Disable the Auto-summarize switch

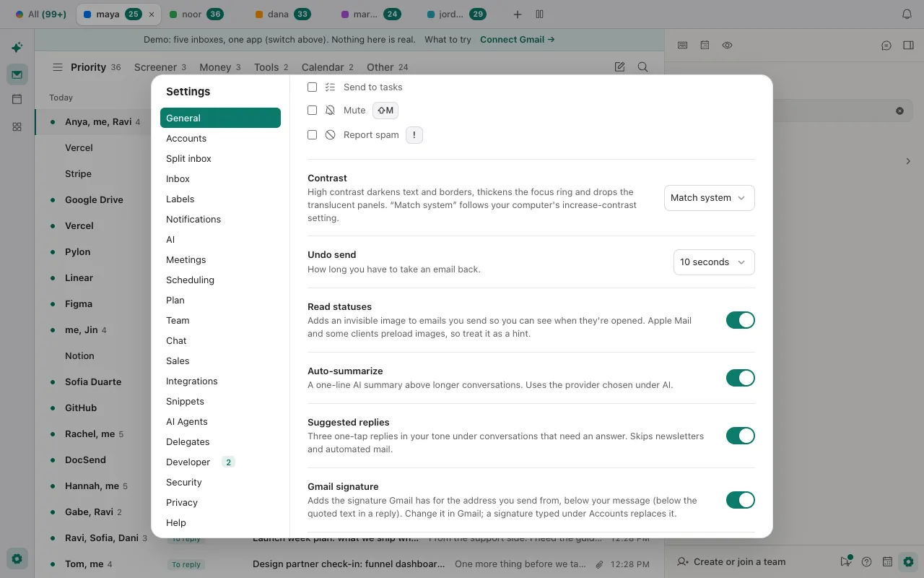[x=740, y=378]
